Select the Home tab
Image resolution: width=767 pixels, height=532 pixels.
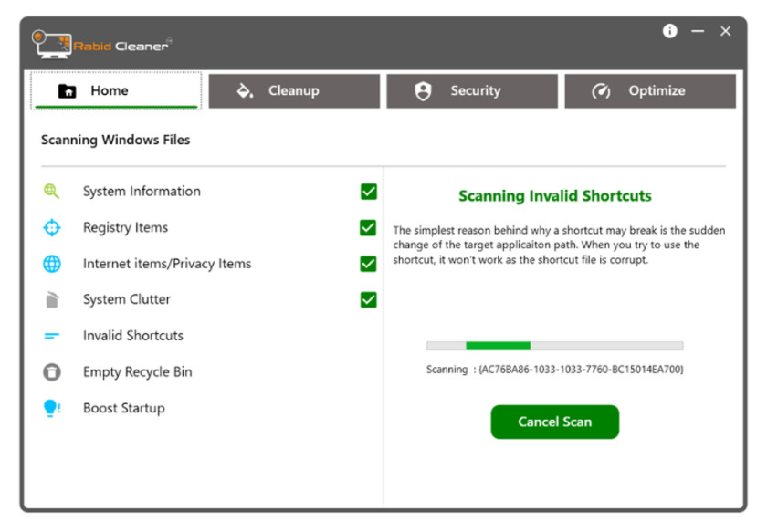[x=115, y=91]
